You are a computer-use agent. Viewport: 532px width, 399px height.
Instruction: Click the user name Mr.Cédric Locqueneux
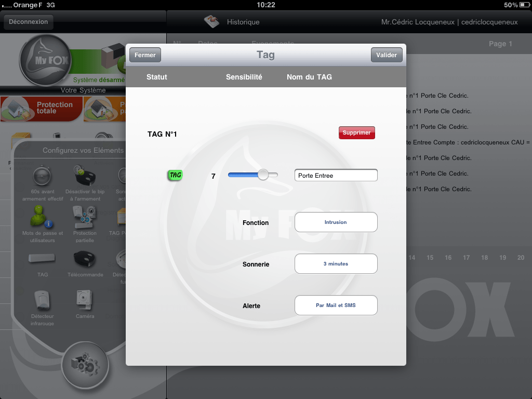pos(418,22)
